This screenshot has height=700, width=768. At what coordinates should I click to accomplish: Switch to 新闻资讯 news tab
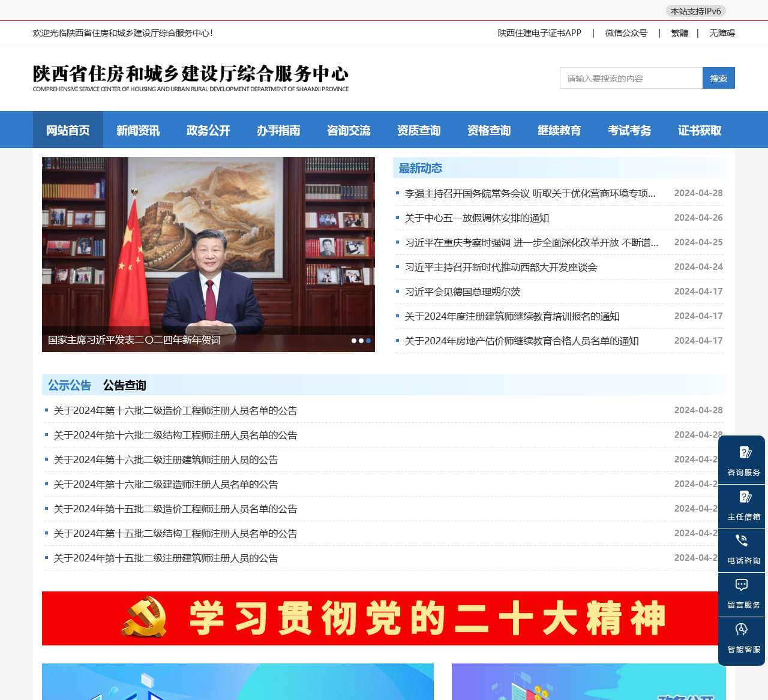(x=137, y=130)
